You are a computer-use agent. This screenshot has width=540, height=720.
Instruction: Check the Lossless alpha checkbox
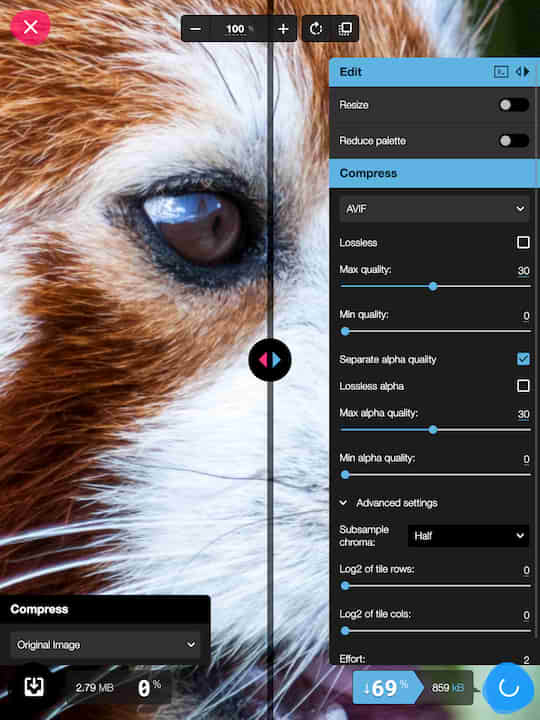(523, 386)
